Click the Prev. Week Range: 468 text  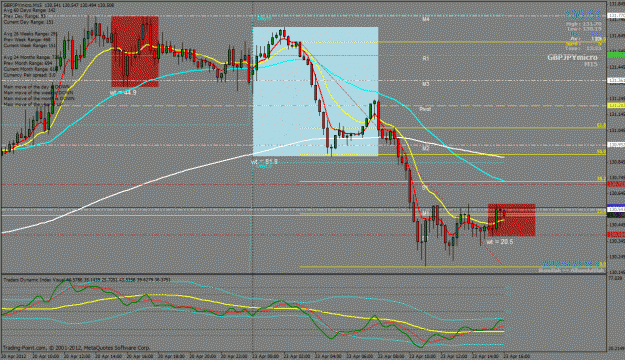pos(27,40)
